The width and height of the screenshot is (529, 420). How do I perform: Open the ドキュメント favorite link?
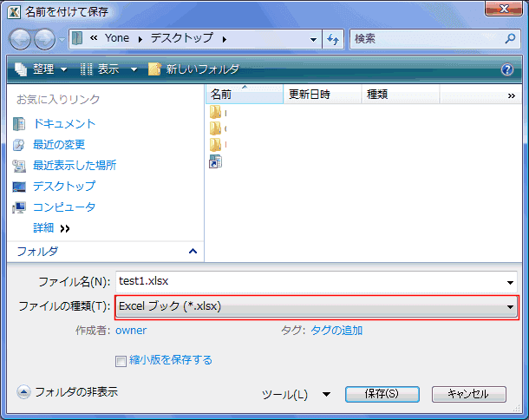pos(64,124)
